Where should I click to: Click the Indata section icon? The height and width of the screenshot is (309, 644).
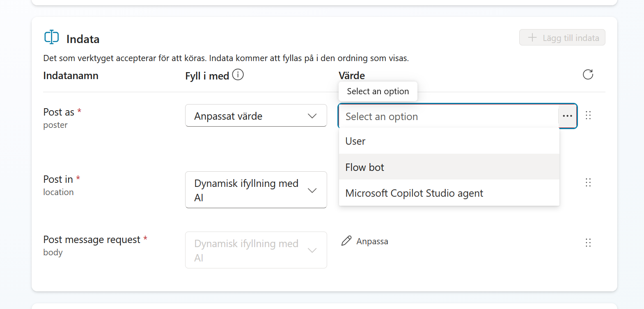pos(51,37)
